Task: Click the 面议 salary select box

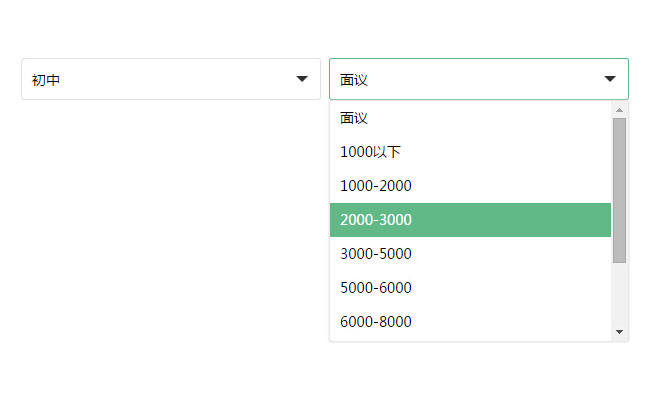Action: 478,79
